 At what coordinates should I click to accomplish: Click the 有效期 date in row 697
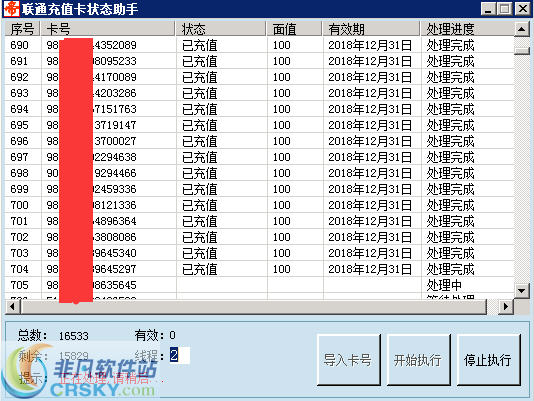coord(370,157)
